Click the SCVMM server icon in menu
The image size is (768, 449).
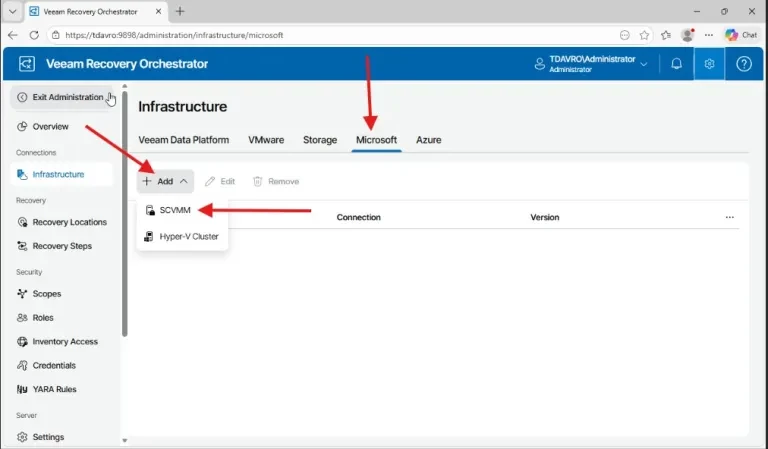pyautogui.click(x=150, y=210)
